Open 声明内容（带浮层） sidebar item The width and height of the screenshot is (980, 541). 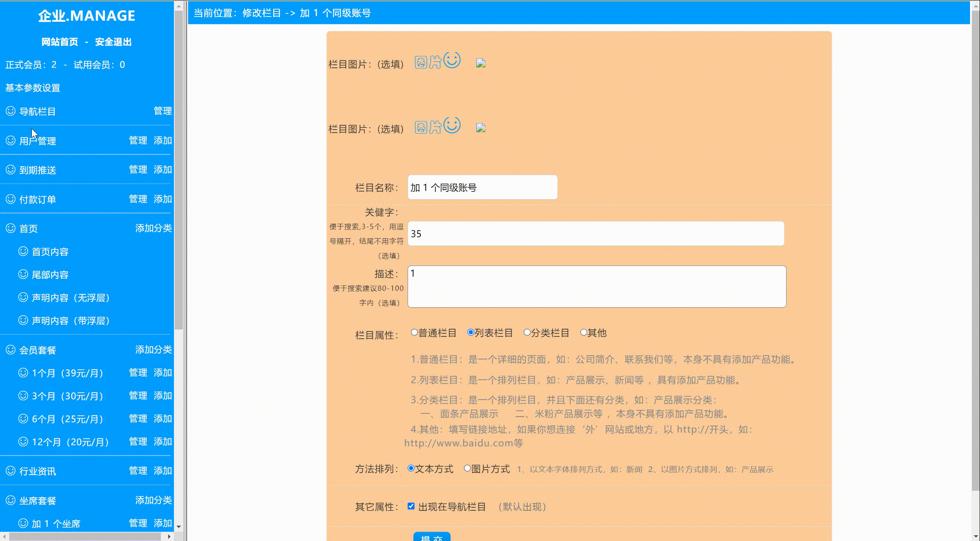71,321
